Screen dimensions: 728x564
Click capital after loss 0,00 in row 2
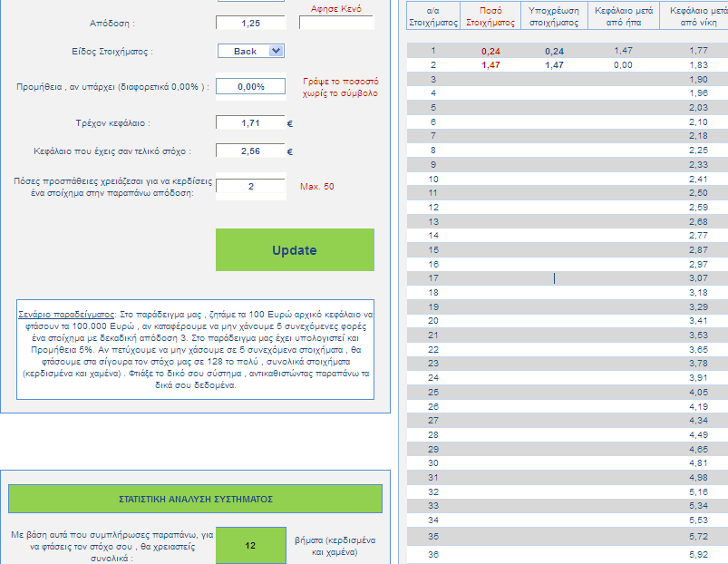(623, 65)
